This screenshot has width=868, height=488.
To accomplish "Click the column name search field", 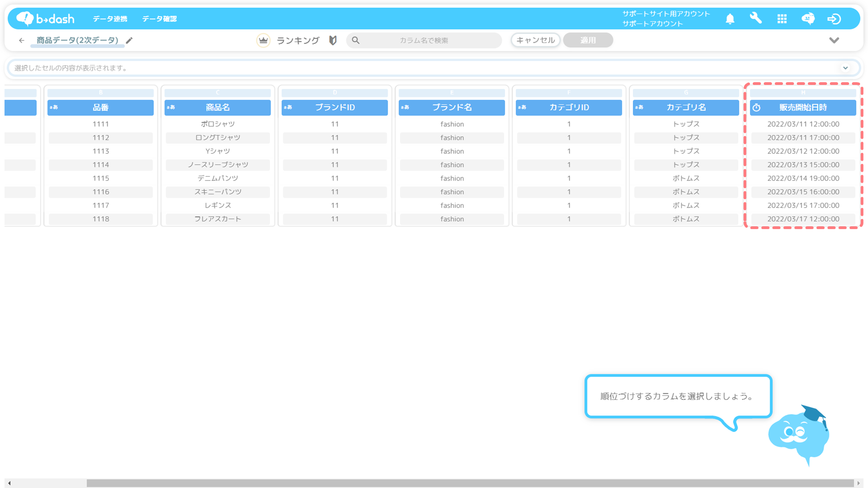I will click(424, 40).
